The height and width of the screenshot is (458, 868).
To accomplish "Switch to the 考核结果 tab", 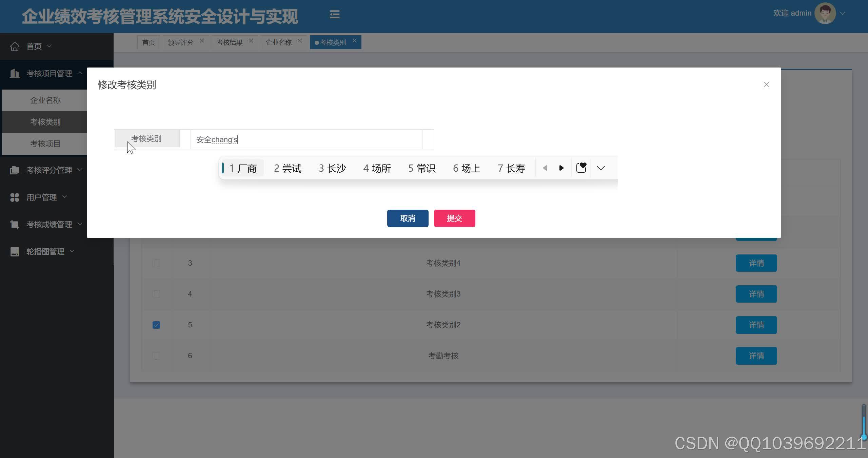I will [x=230, y=42].
